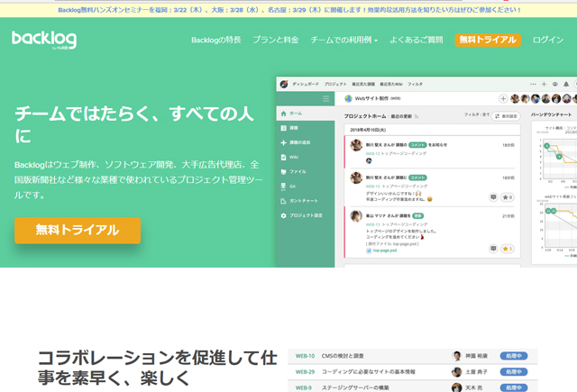
Task: Click the 課題の追加 plus icon in sidebar
Action: click(283, 142)
